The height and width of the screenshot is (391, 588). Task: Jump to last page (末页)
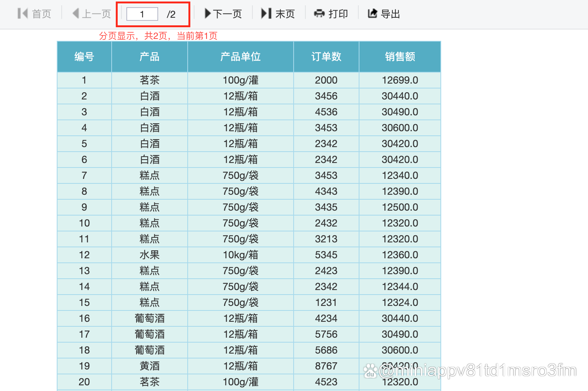pos(278,14)
